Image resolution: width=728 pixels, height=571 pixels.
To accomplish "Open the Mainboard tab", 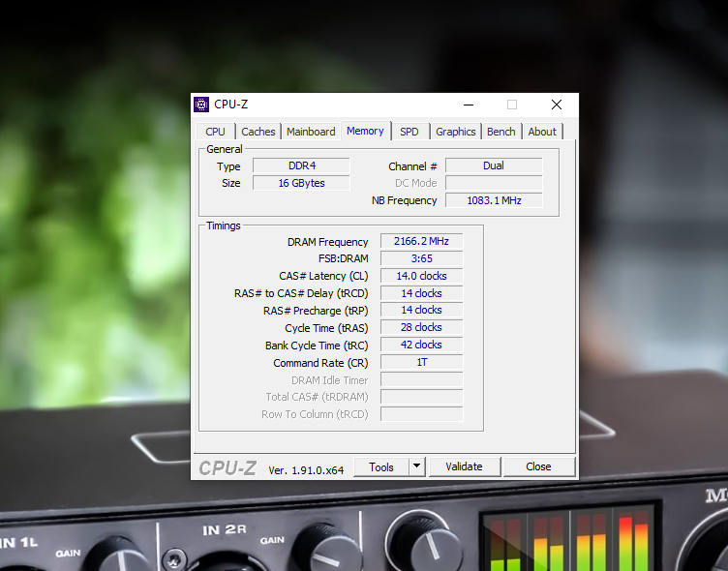I will 311,132.
